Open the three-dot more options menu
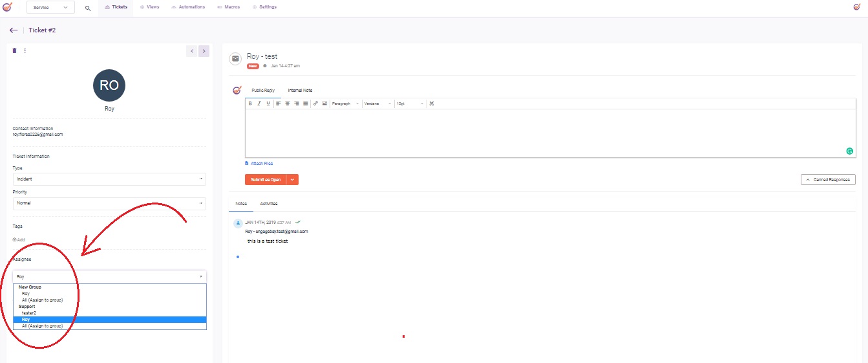This screenshot has width=868, height=363. 25,50
